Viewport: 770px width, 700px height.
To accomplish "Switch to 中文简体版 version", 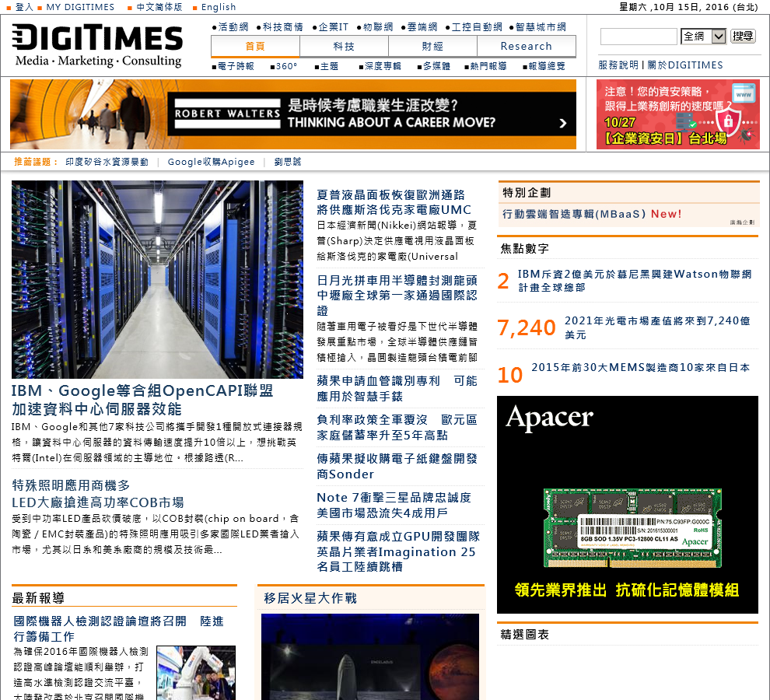I will click(159, 7).
